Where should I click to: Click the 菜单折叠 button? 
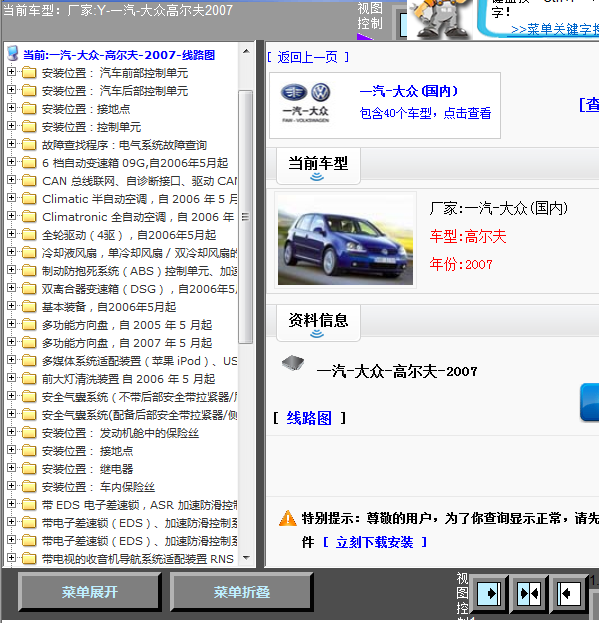(x=242, y=592)
